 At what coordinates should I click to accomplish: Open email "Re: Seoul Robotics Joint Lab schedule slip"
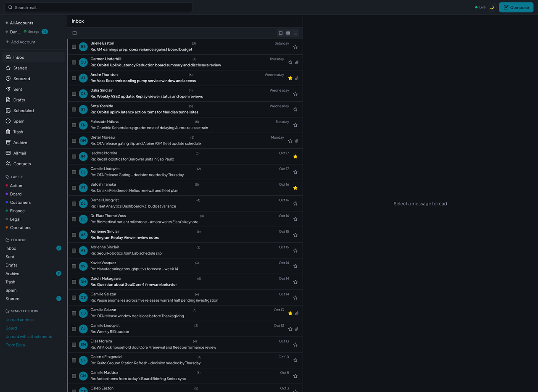(x=185, y=250)
